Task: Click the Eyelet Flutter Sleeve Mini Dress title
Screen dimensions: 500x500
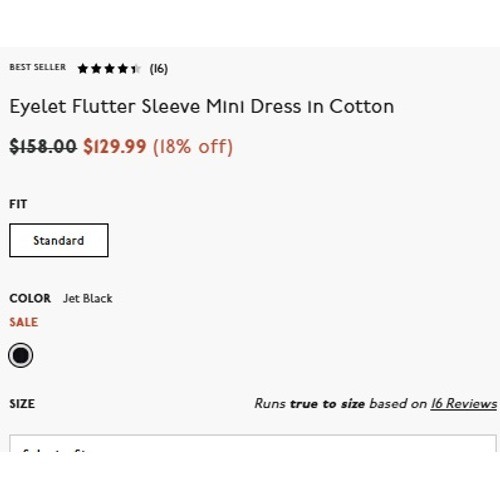Action: point(202,107)
